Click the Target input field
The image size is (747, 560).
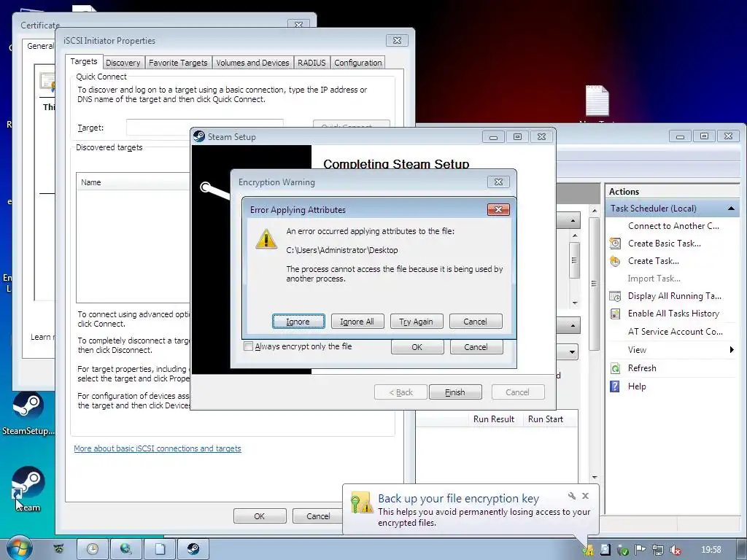coord(205,127)
